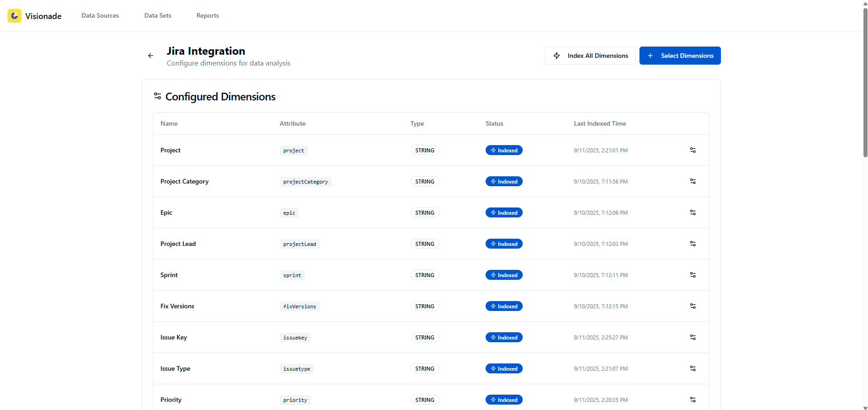The image size is (868, 410).
Task: Open settings icon for Project Lead row
Action: [x=693, y=244]
